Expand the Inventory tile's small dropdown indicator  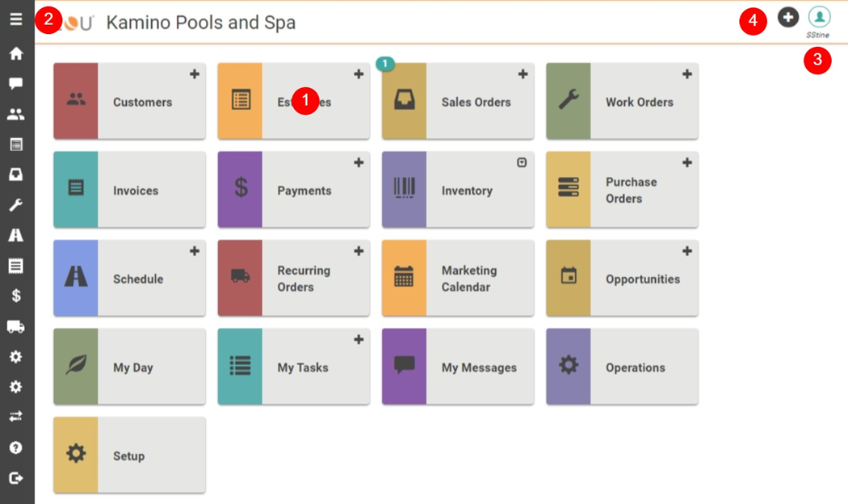(522, 162)
